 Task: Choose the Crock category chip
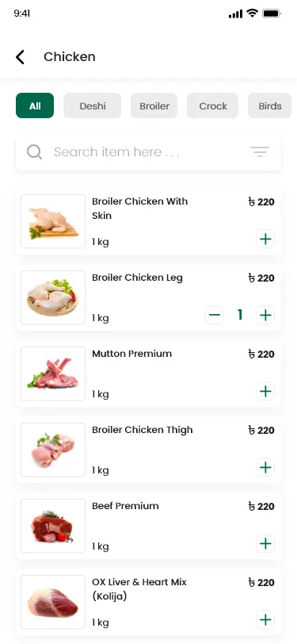coord(213,105)
